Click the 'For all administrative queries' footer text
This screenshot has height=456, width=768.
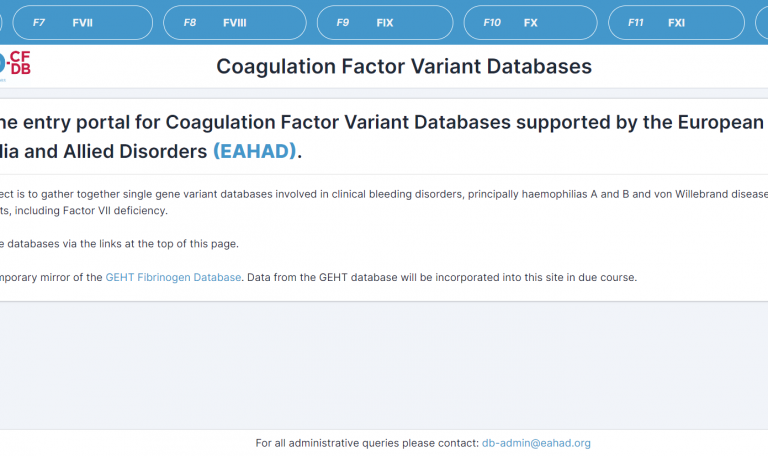(x=367, y=443)
